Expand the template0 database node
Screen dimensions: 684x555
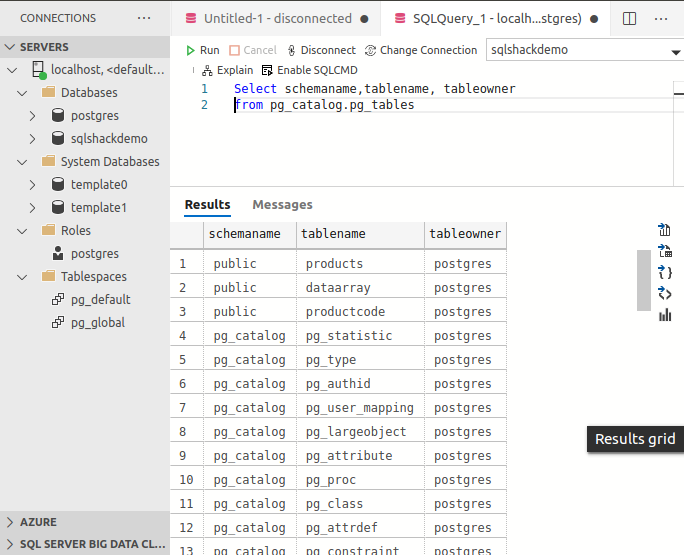point(33,184)
